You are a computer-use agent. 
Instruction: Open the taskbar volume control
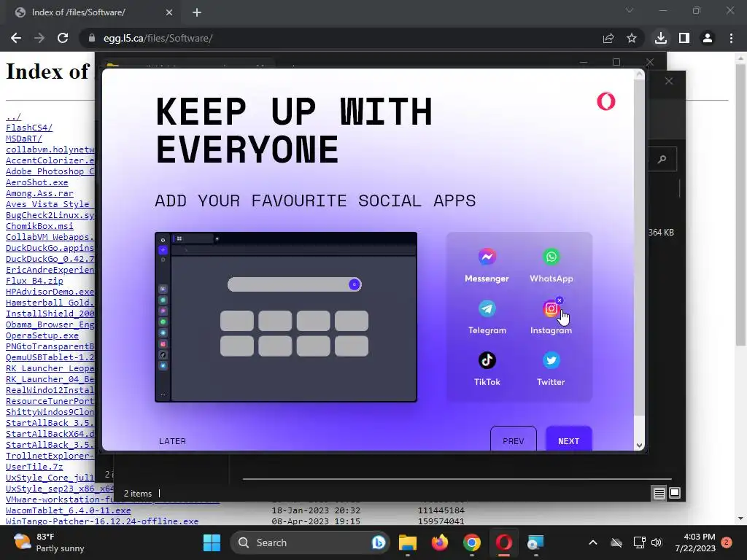point(657,542)
